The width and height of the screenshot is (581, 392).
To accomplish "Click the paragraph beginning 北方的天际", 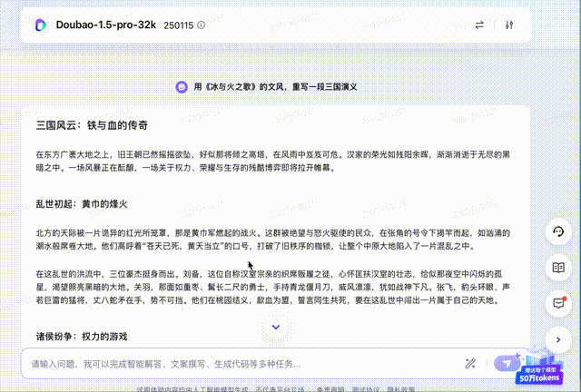I will click(273, 240).
